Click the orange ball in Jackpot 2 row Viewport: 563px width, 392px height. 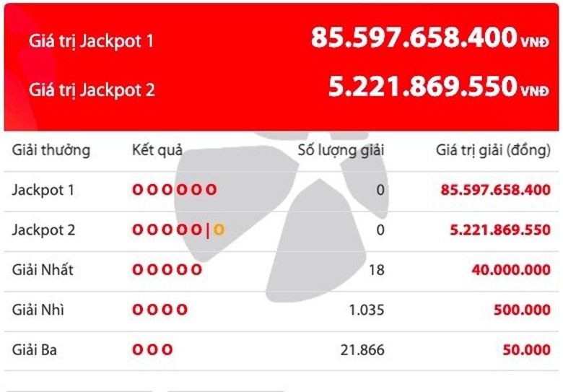(219, 230)
